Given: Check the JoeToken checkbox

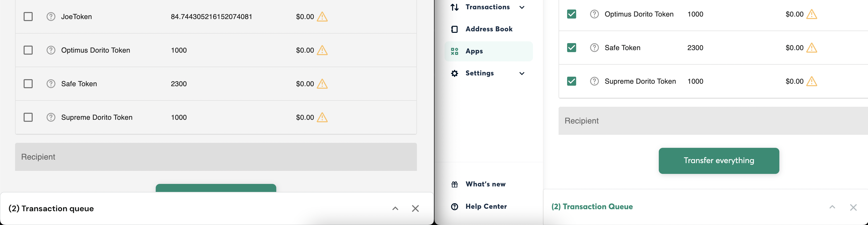Looking at the screenshot, I should click(28, 16).
